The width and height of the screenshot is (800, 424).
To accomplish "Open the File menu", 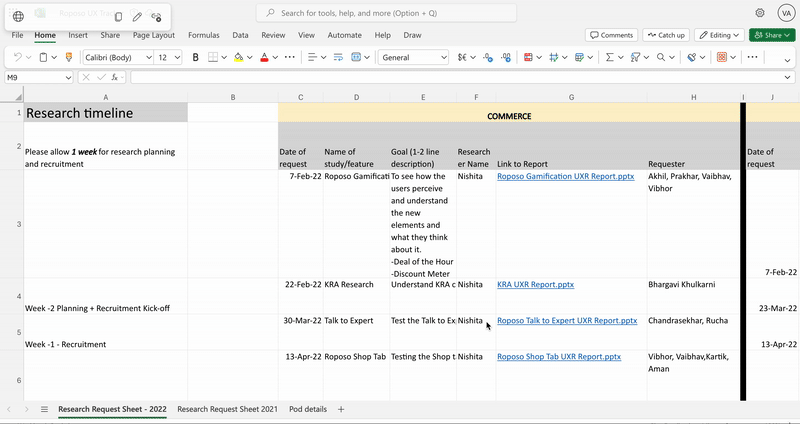I will tap(17, 35).
